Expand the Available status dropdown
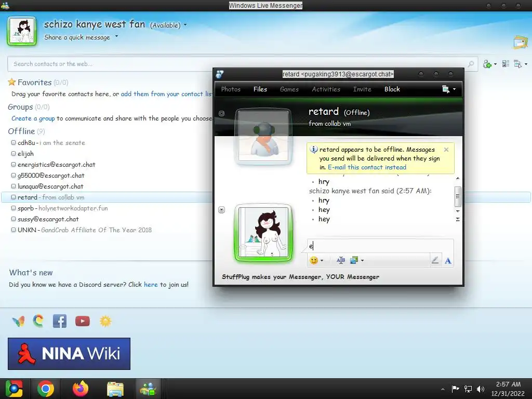The width and height of the screenshot is (532, 399). click(185, 25)
